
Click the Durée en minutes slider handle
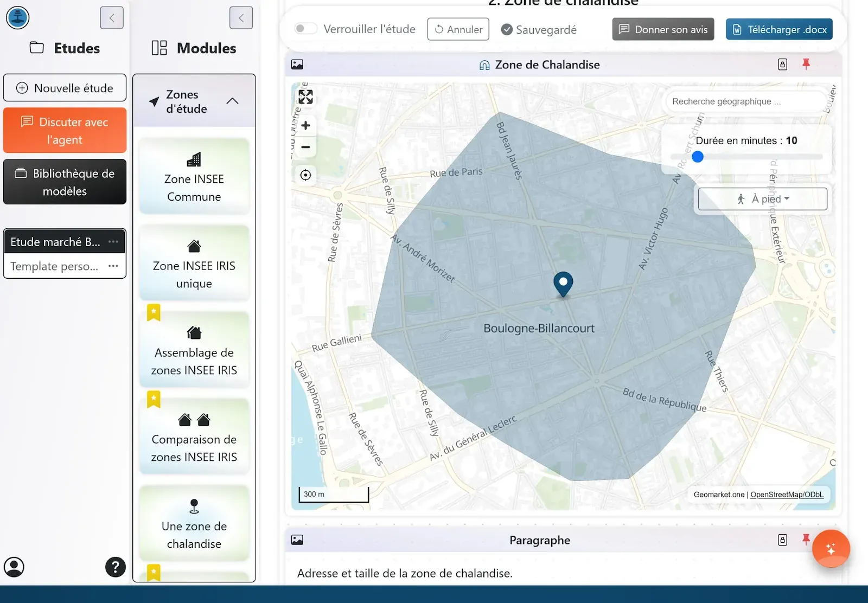(698, 157)
